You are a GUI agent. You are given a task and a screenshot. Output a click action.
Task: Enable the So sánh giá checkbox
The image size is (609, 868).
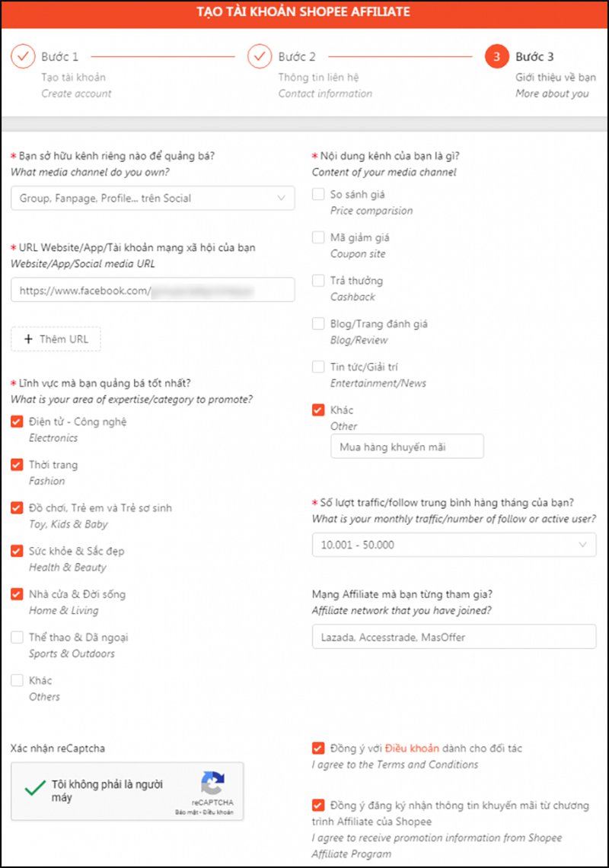click(x=318, y=194)
